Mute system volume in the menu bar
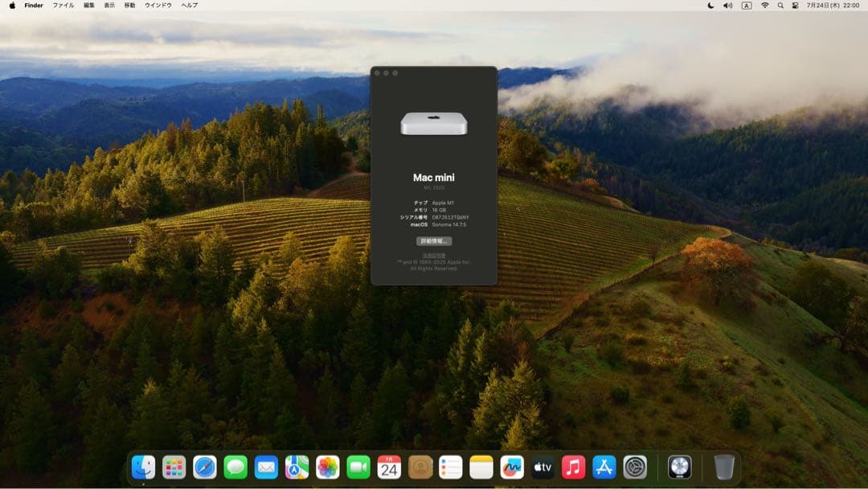Viewport: 868px width, 489px height. pyautogui.click(x=727, y=6)
